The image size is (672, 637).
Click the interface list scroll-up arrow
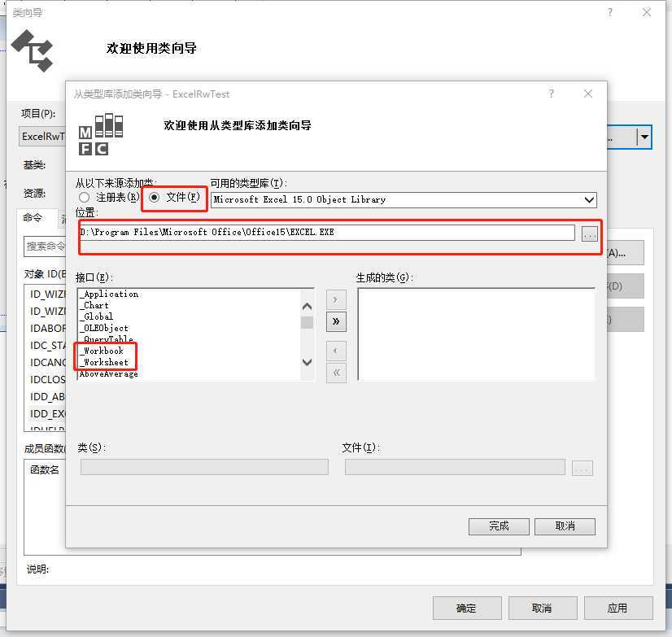tap(307, 307)
